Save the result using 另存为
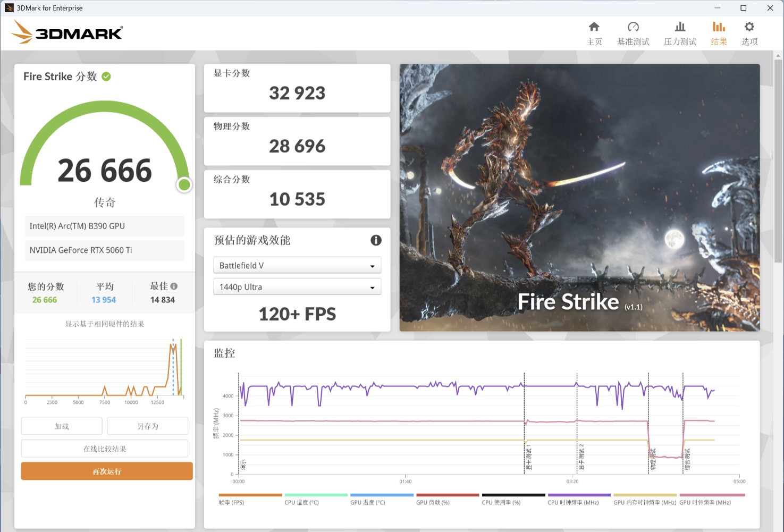 click(147, 426)
